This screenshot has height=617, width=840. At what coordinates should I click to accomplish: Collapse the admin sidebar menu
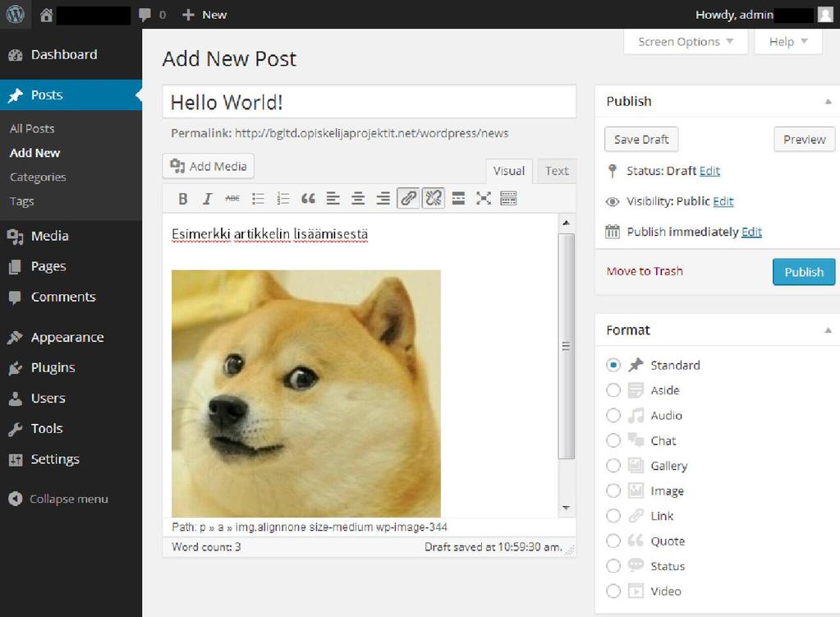tap(58, 499)
